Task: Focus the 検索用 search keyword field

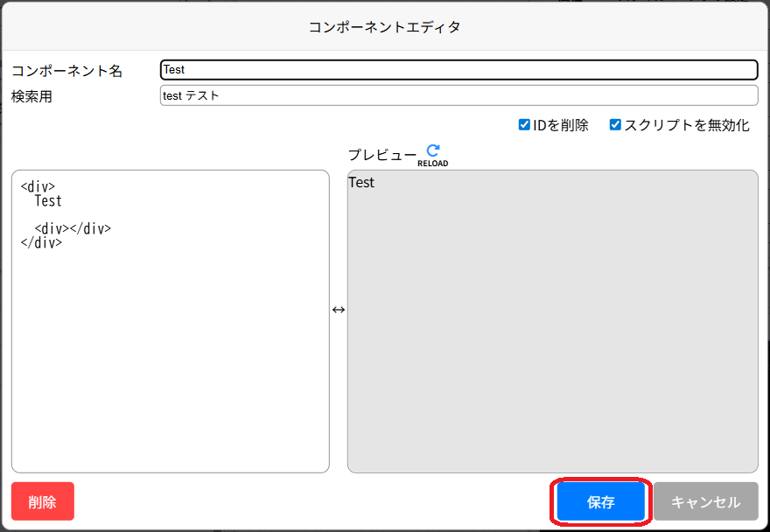Action: pos(455,95)
